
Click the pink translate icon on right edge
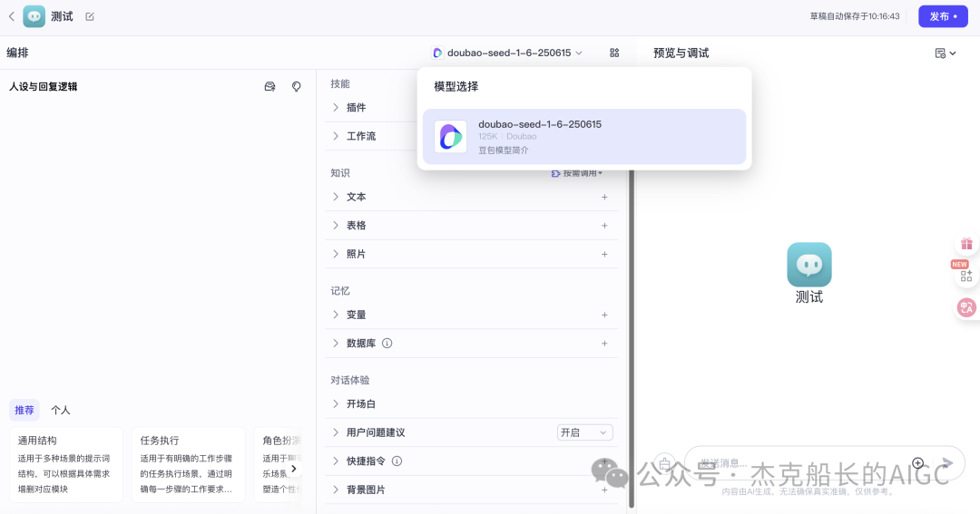click(x=966, y=307)
